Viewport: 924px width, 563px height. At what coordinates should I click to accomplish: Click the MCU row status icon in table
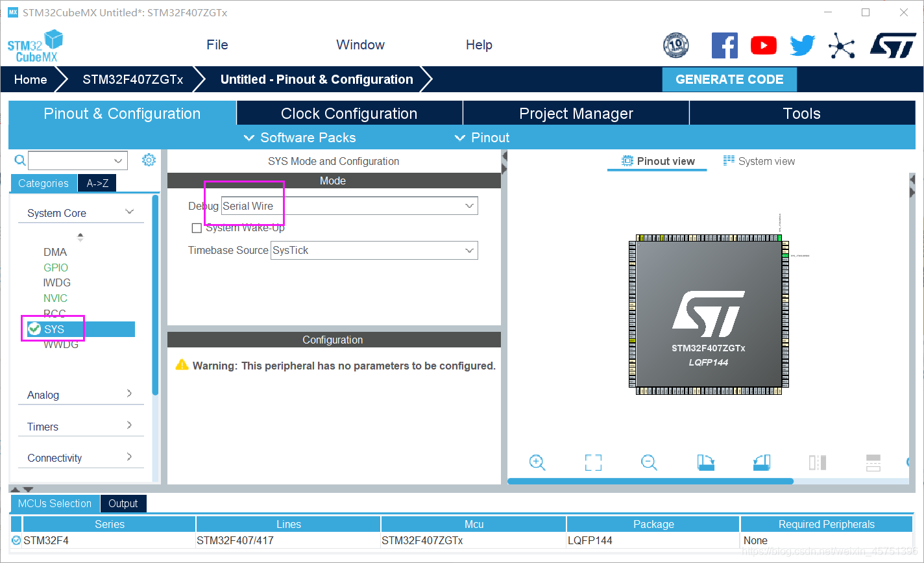[16, 540]
